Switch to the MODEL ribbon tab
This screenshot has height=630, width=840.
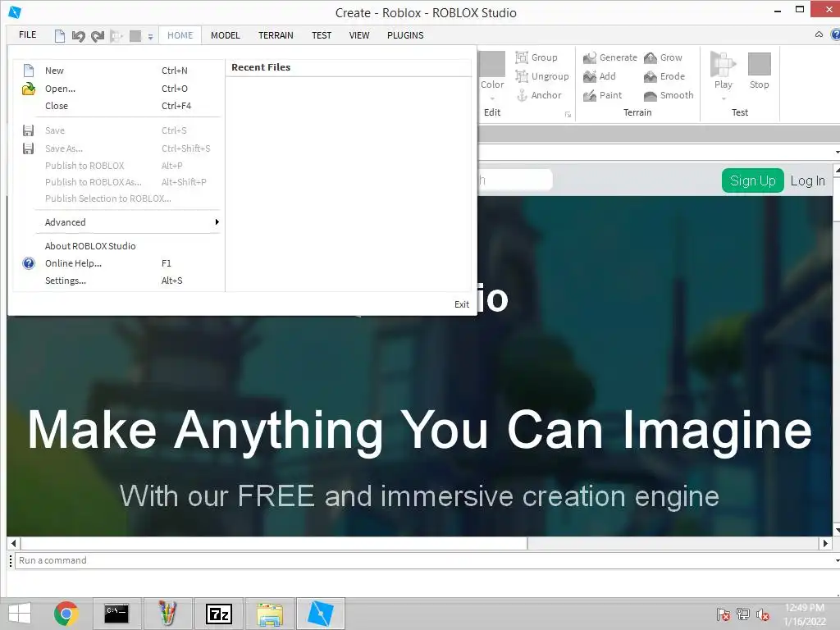[225, 35]
